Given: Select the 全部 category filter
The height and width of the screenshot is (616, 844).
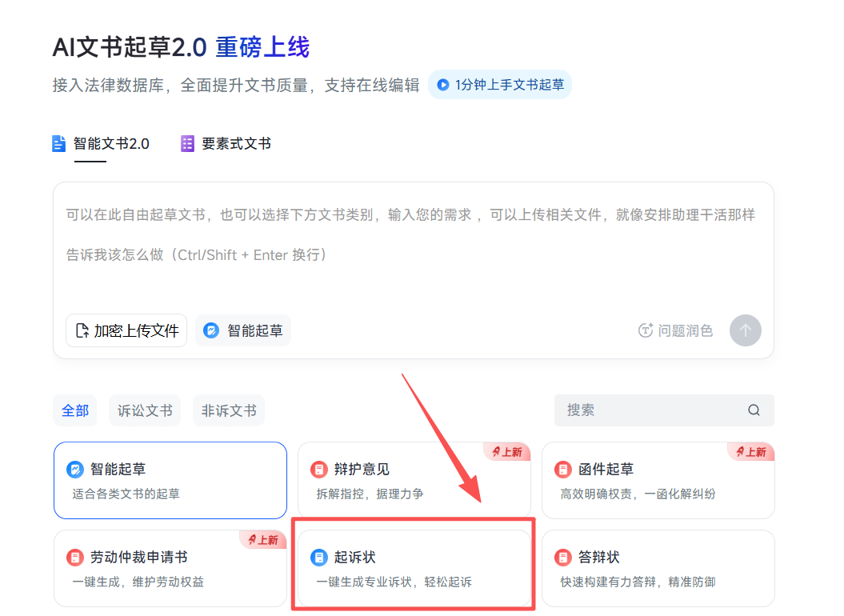Looking at the screenshot, I should [x=75, y=411].
